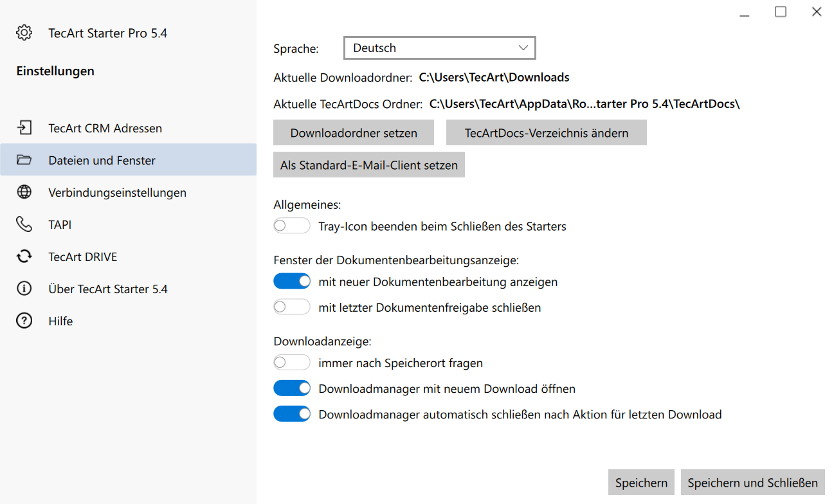This screenshot has width=834, height=504.
Task: Click the TecArtDocs folder path text
Action: tap(585, 104)
